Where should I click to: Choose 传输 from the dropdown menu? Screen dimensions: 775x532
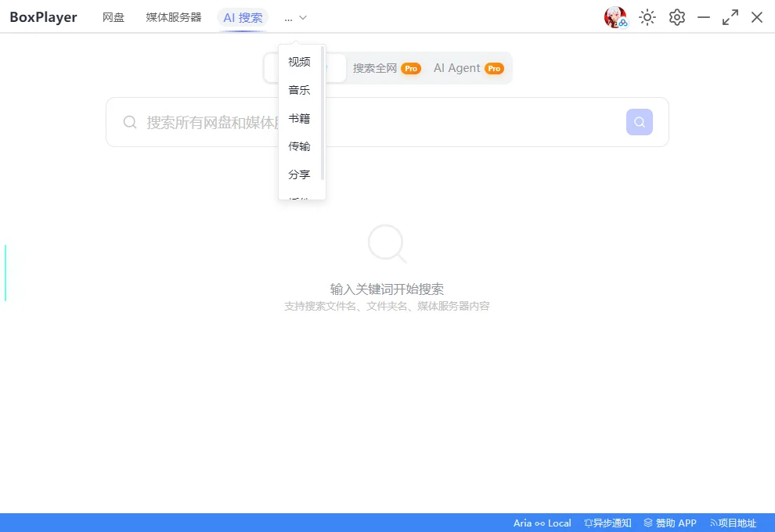pos(300,146)
